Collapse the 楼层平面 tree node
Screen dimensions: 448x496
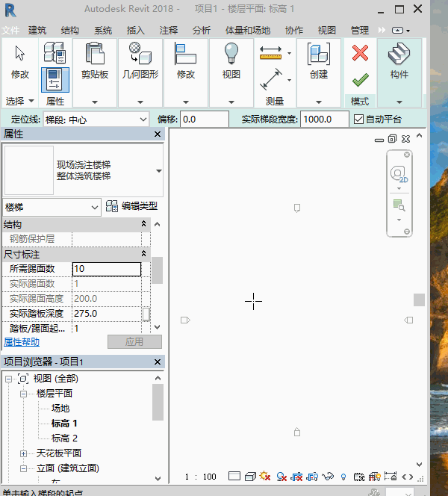[x=23, y=394]
